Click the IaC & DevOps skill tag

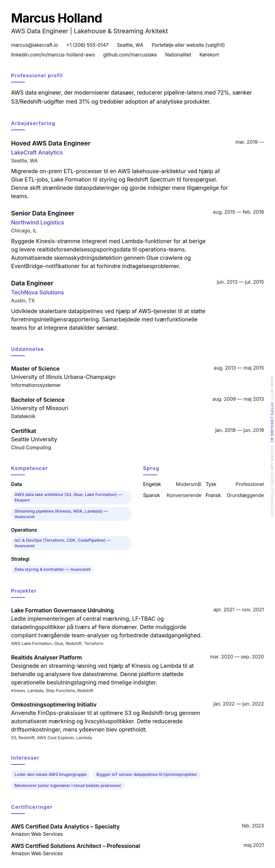[x=71, y=543]
